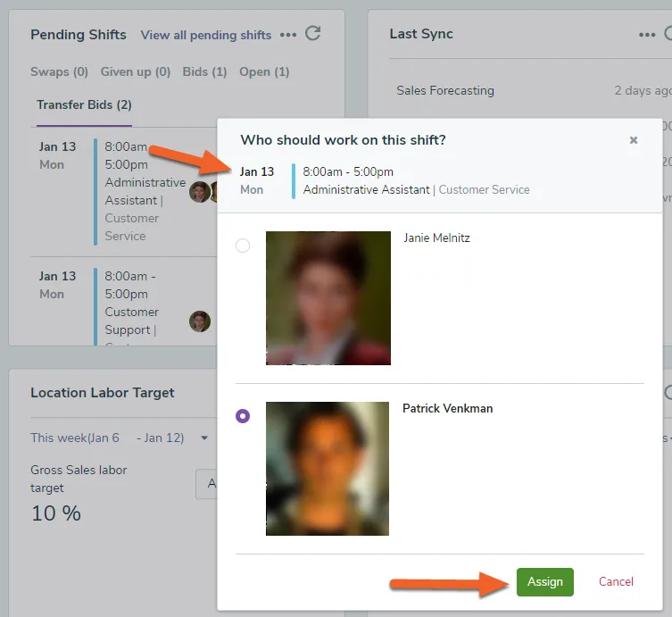672x617 pixels.
Task: Click the Sales Forecasting sync entry
Action: (x=444, y=90)
